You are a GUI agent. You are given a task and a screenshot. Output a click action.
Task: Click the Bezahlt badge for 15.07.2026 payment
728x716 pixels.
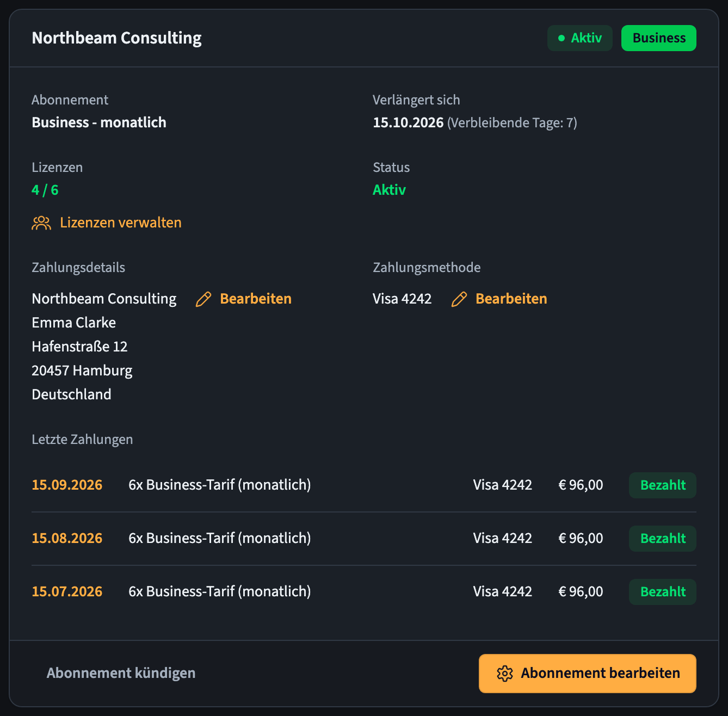663,592
